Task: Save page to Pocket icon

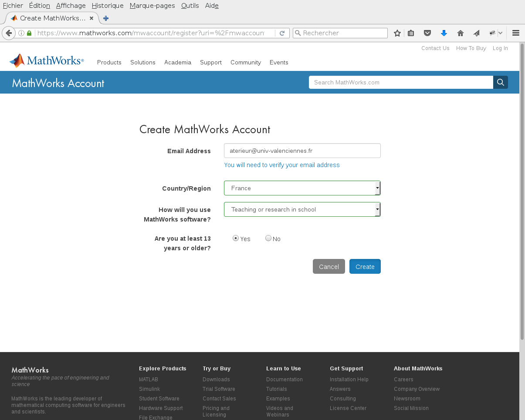Action: tap(427, 33)
